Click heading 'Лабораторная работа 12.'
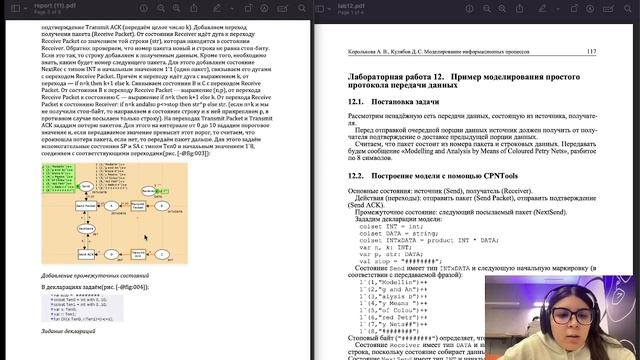Image resolution: width=640 pixels, height=360 pixels. point(396,77)
